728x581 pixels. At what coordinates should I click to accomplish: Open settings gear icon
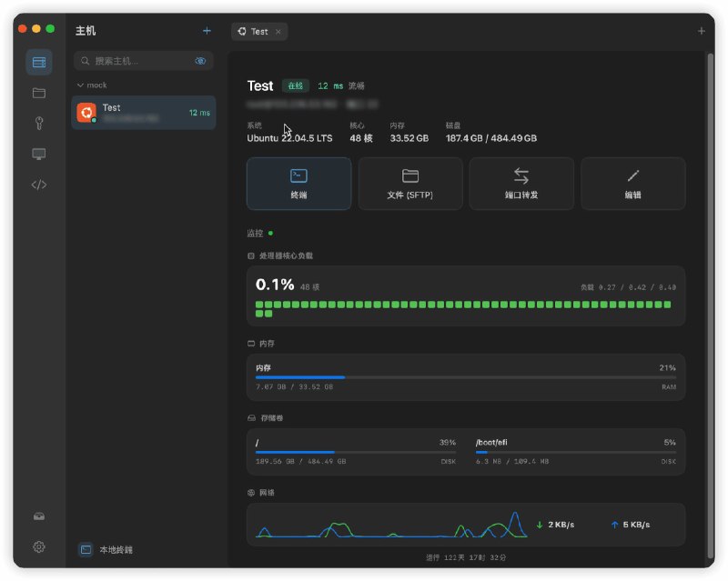pos(39,546)
